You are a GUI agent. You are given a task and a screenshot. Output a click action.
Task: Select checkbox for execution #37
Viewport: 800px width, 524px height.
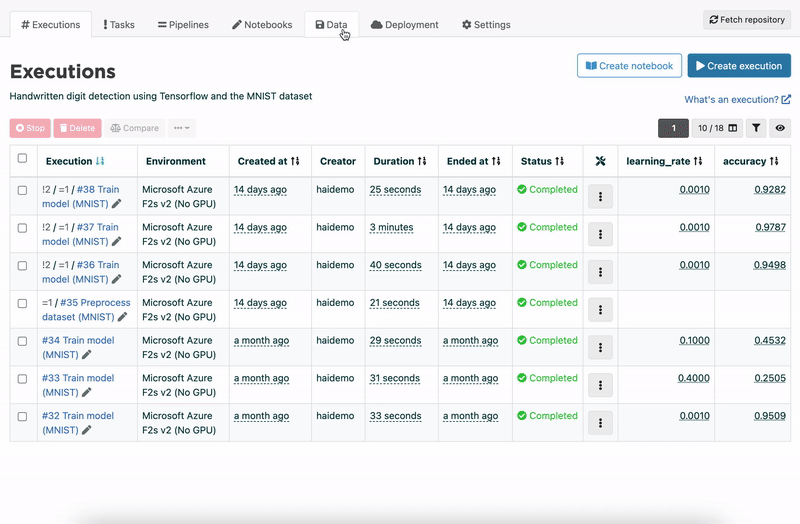(x=22, y=228)
